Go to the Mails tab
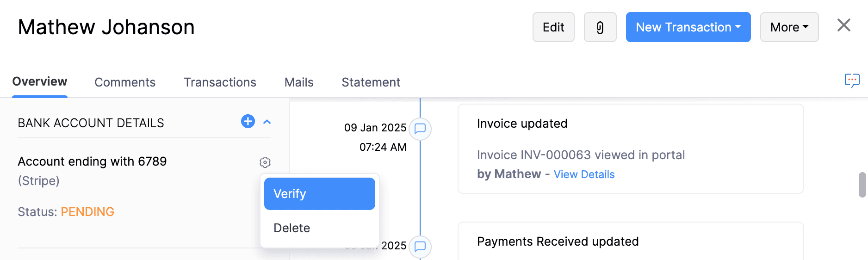 (x=299, y=82)
